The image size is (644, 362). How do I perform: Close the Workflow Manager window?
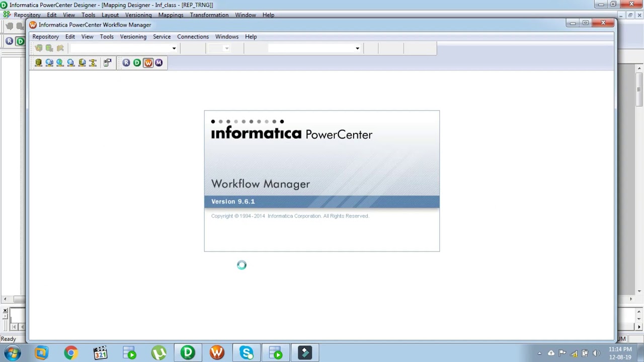click(603, 23)
